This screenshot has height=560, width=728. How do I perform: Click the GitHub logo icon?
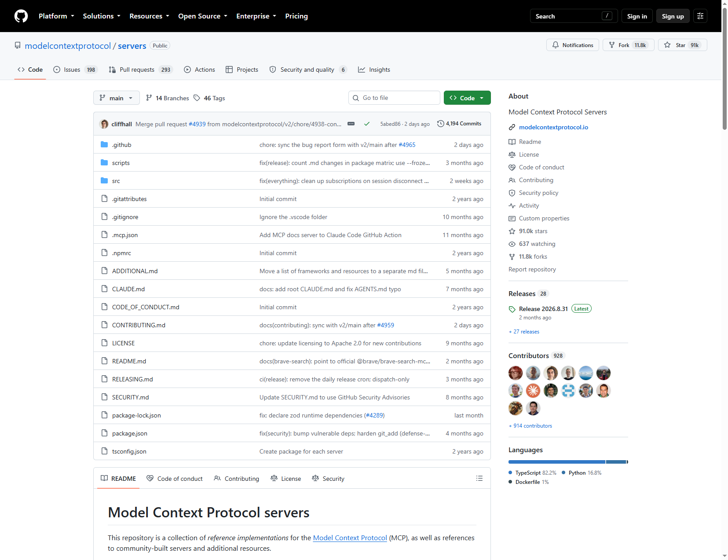tap(21, 16)
